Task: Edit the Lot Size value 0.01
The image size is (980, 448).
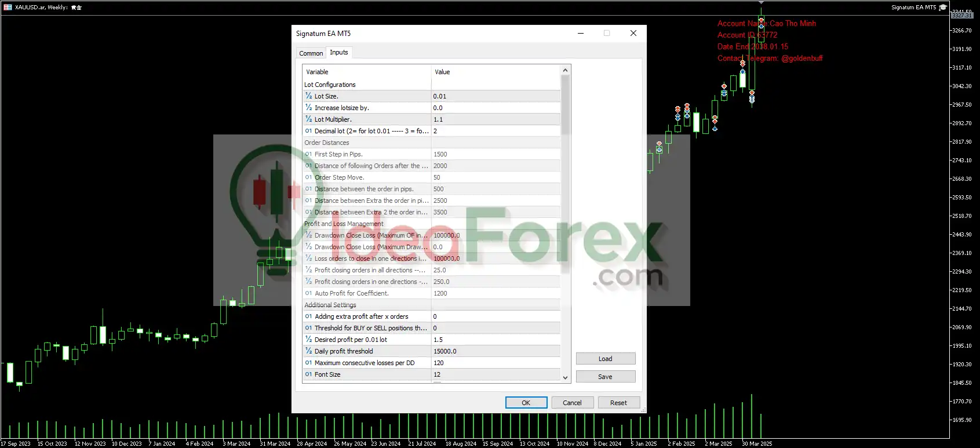Action: pos(496,96)
